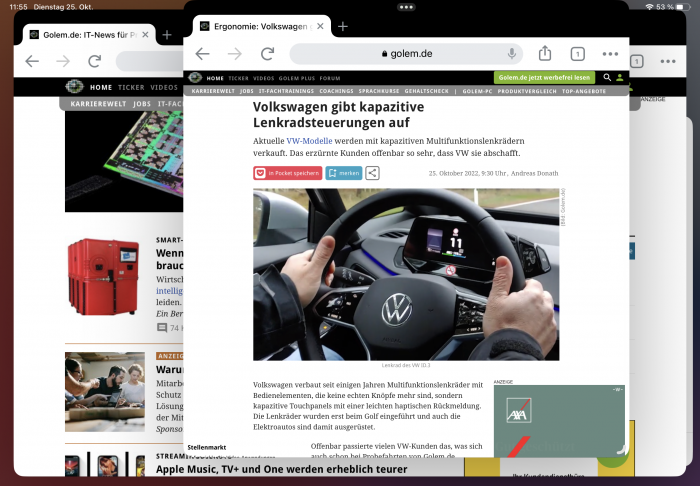Open user account icon on Golem header
Viewport: 700px width, 486px height.
pos(620,78)
